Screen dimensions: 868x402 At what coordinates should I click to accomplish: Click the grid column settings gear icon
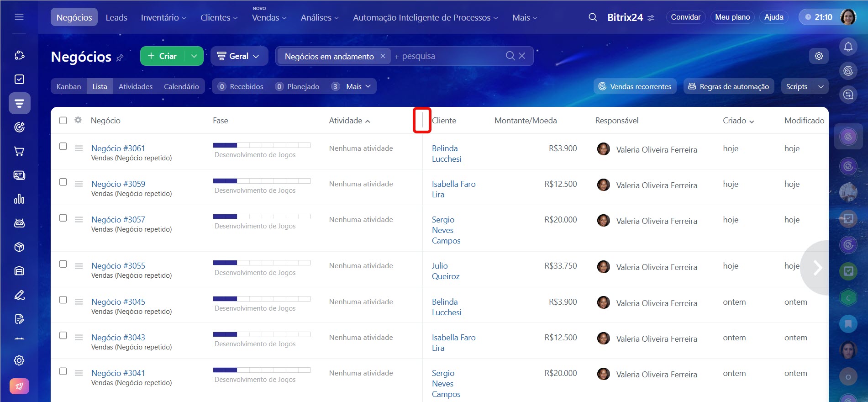pyautogui.click(x=78, y=120)
